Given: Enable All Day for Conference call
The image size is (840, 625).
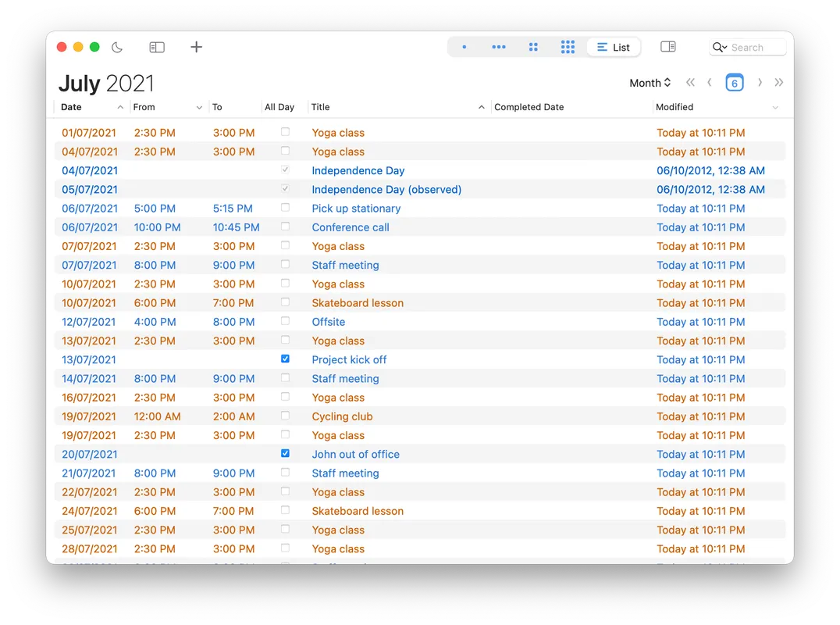Looking at the screenshot, I should tap(284, 227).
